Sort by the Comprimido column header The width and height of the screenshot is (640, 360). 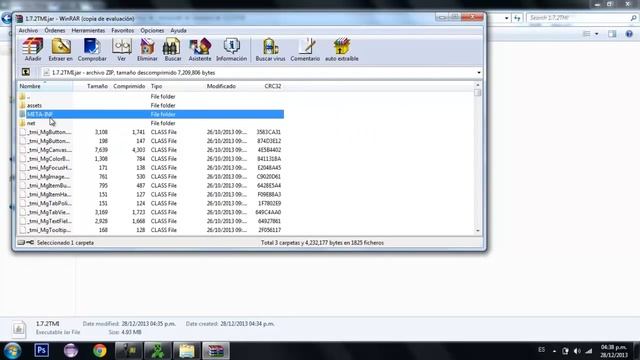coord(129,86)
